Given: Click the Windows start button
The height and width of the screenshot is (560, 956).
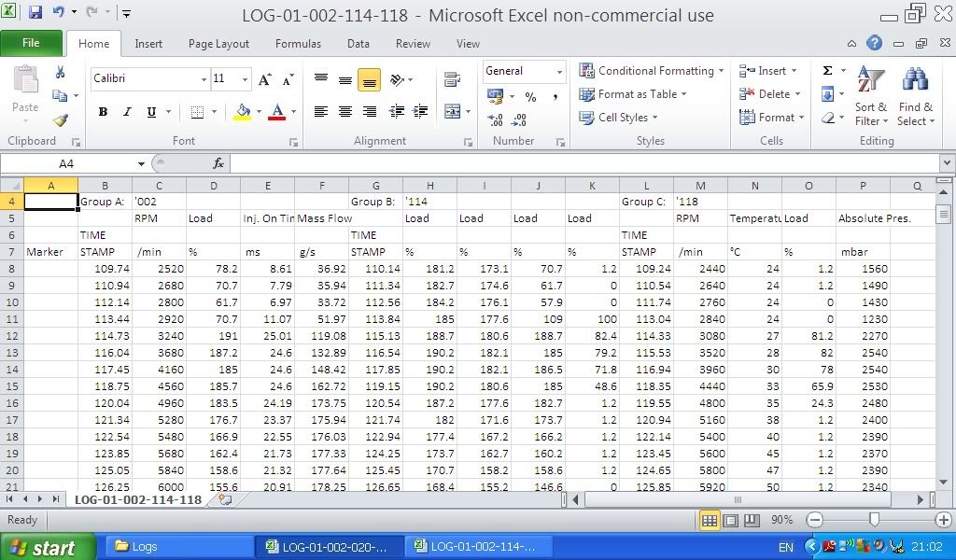Looking at the screenshot, I should [x=48, y=547].
